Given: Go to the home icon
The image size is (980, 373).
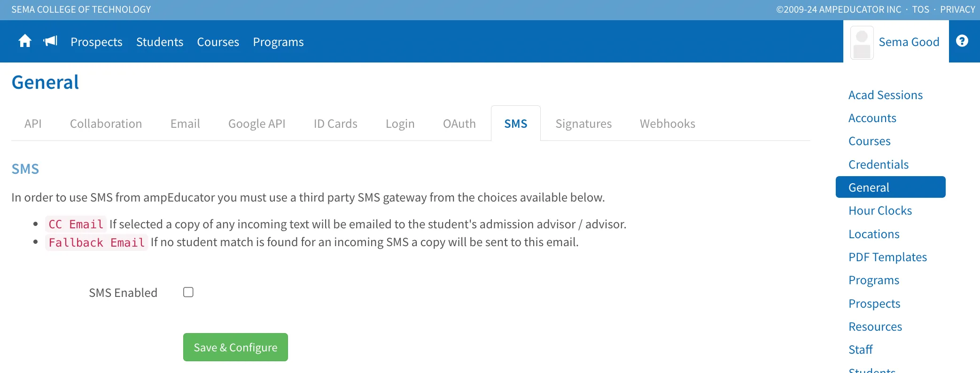Looking at the screenshot, I should (25, 41).
